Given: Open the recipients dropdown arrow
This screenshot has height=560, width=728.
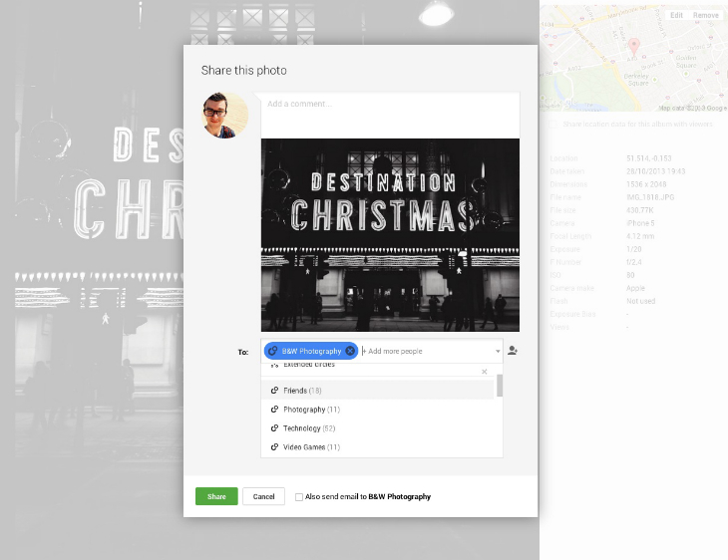Looking at the screenshot, I should point(498,351).
